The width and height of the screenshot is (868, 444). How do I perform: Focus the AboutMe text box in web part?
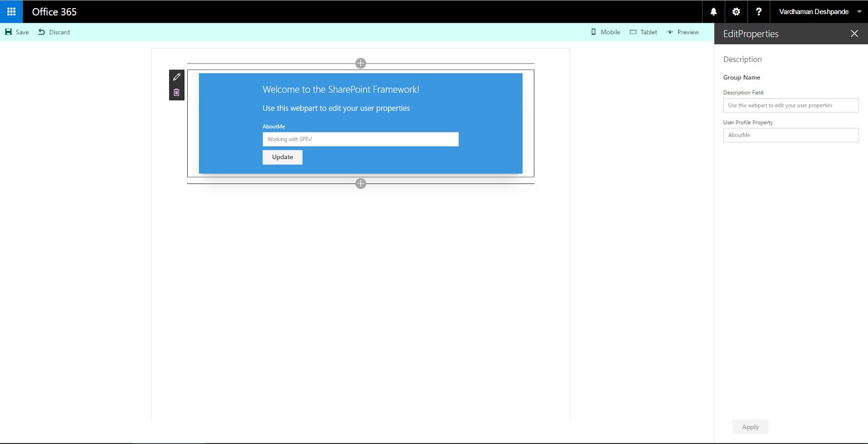coord(361,139)
